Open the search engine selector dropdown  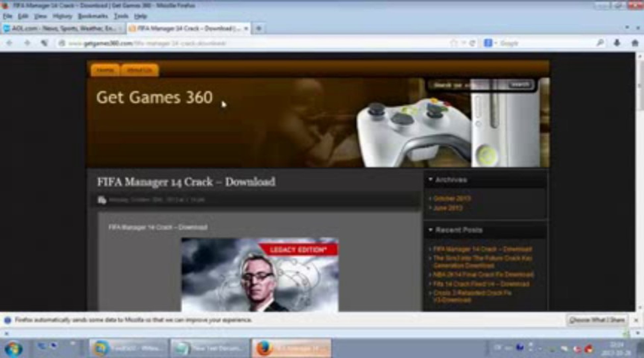[x=490, y=43]
